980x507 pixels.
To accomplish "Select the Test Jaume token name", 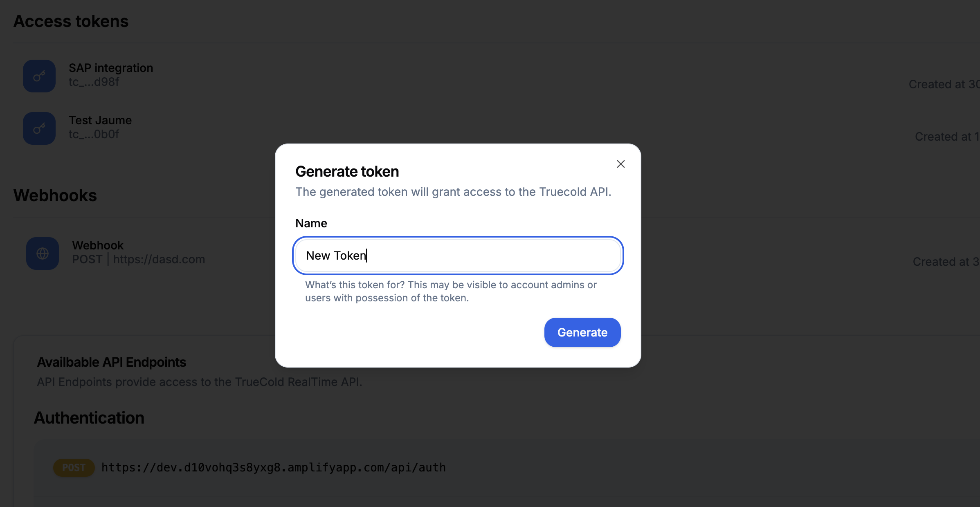I will click(x=100, y=120).
